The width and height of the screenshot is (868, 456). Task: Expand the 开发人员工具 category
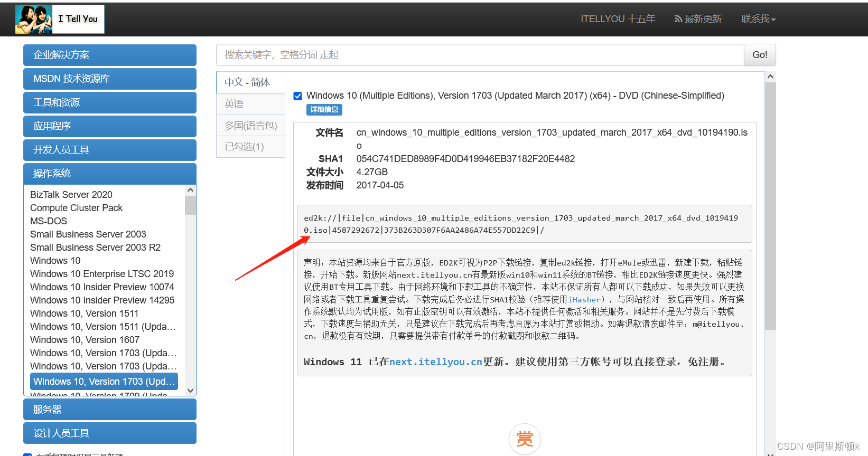[110, 150]
